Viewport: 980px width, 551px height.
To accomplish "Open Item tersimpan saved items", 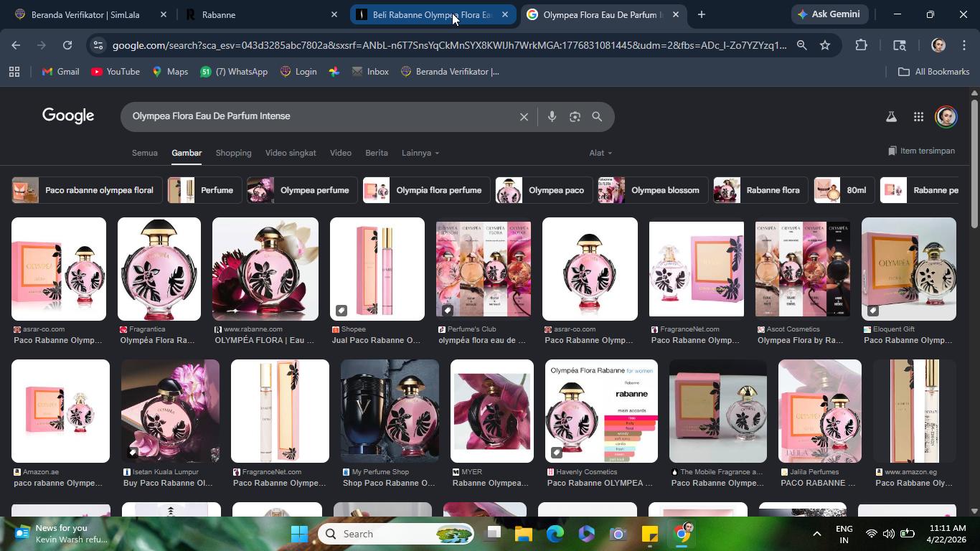I will click(921, 151).
